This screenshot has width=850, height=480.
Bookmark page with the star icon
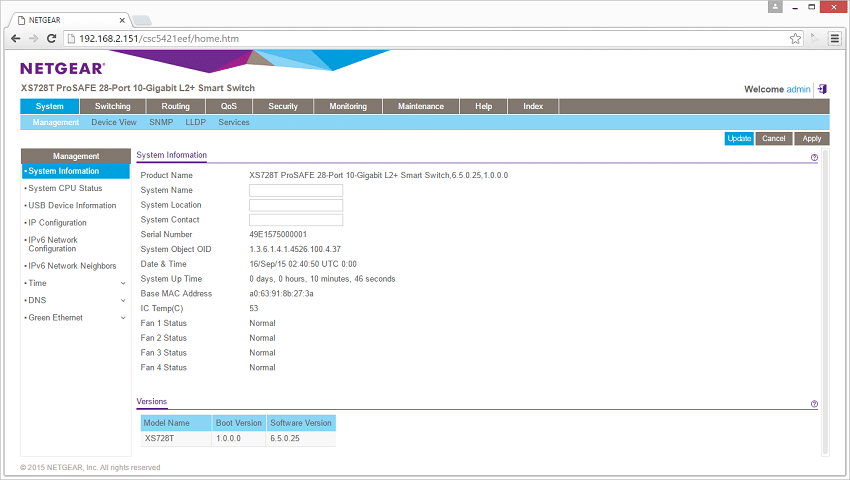point(795,39)
